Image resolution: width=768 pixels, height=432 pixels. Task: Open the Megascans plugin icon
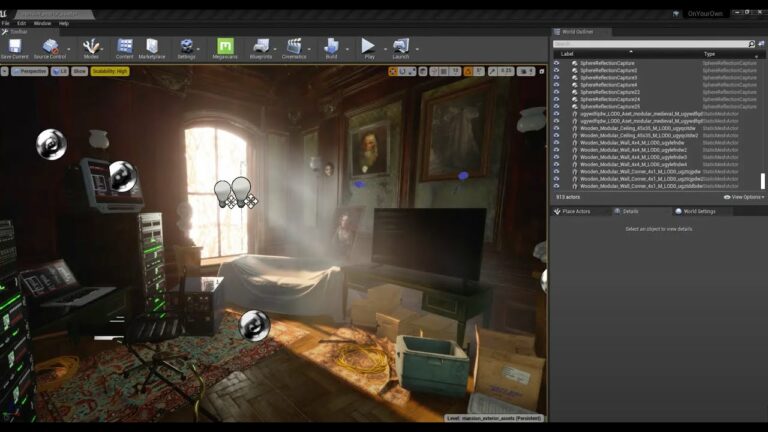click(225, 46)
